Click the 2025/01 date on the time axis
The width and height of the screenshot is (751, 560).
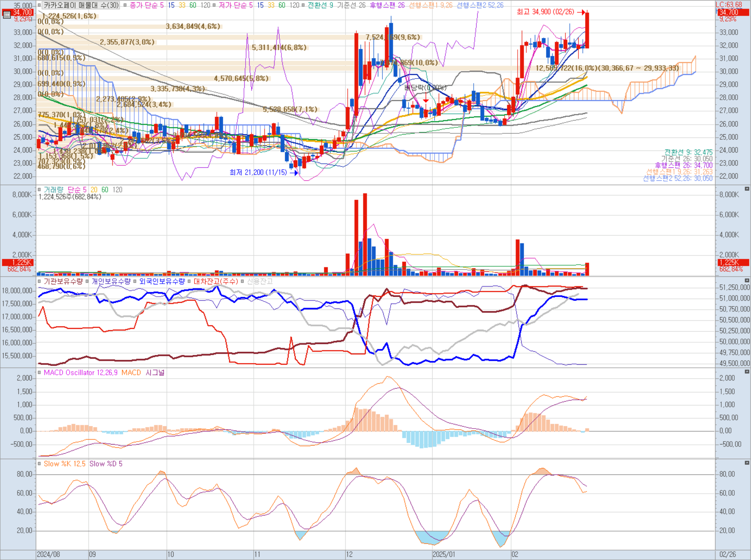click(x=444, y=554)
